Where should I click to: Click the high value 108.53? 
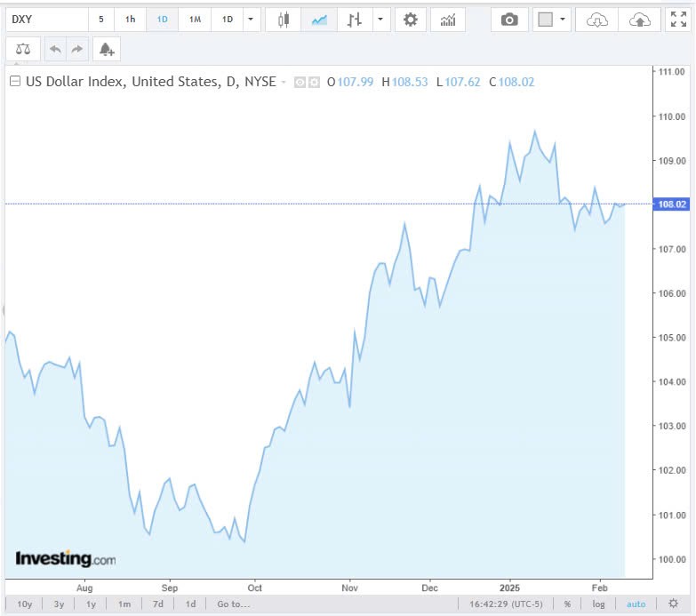pyautogui.click(x=410, y=82)
